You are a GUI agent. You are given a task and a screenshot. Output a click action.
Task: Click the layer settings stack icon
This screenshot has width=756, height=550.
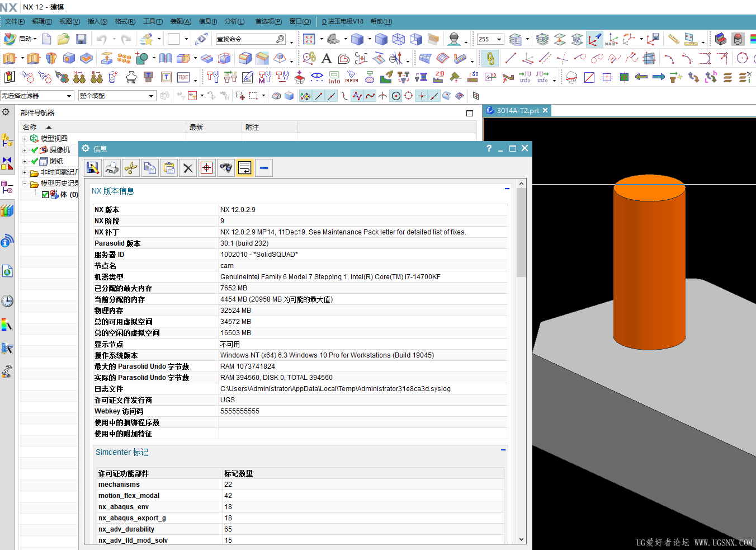[x=542, y=39]
